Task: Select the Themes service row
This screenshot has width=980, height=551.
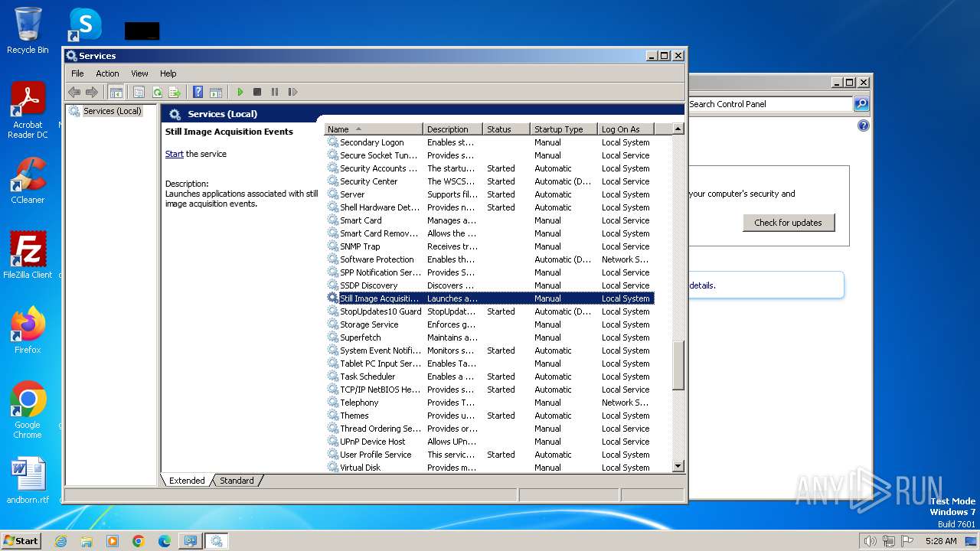Action: pos(490,416)
